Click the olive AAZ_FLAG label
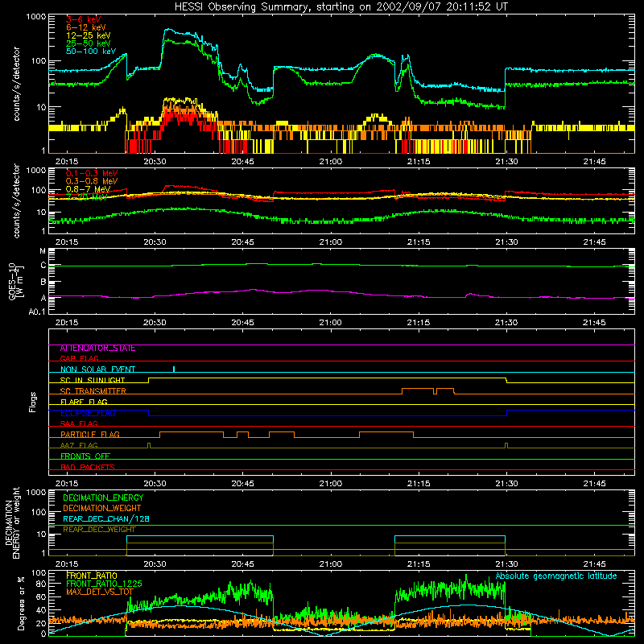 pos(79,445)
